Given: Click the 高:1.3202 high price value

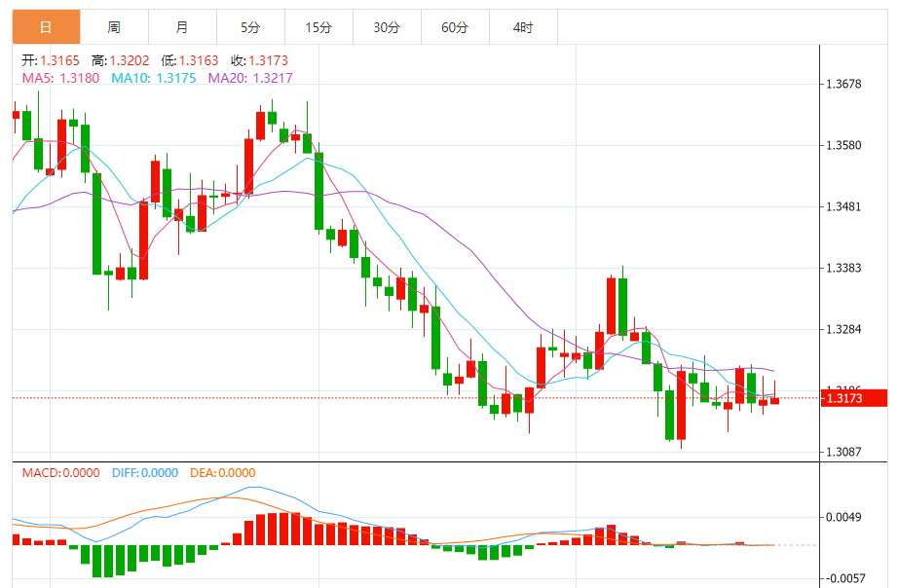Looking at the screenshot, I should [120, 60].
